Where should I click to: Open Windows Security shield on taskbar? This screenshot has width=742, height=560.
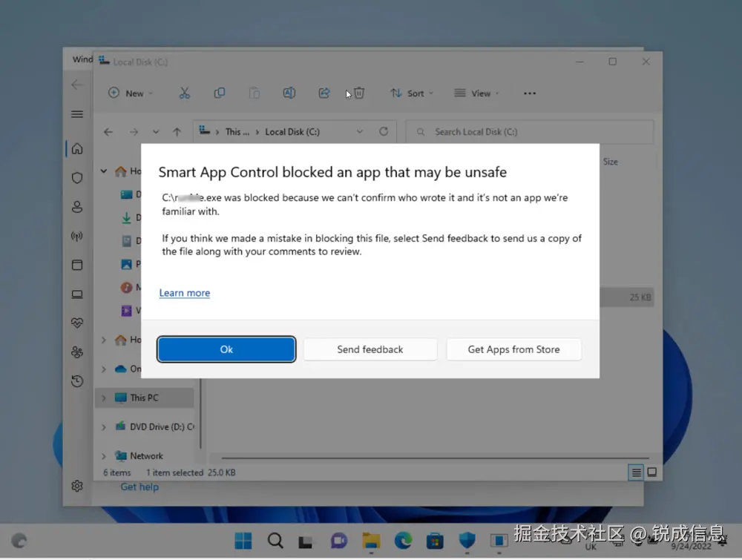point(467,540)
